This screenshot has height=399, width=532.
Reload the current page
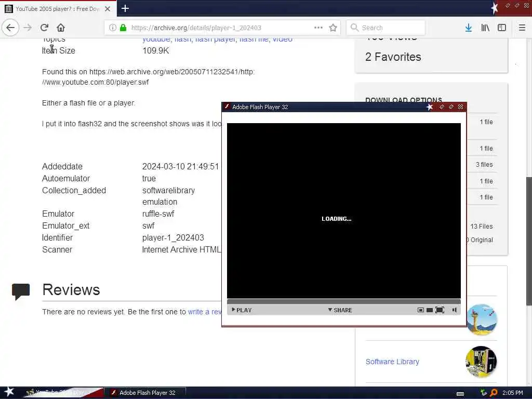(44, 28)
